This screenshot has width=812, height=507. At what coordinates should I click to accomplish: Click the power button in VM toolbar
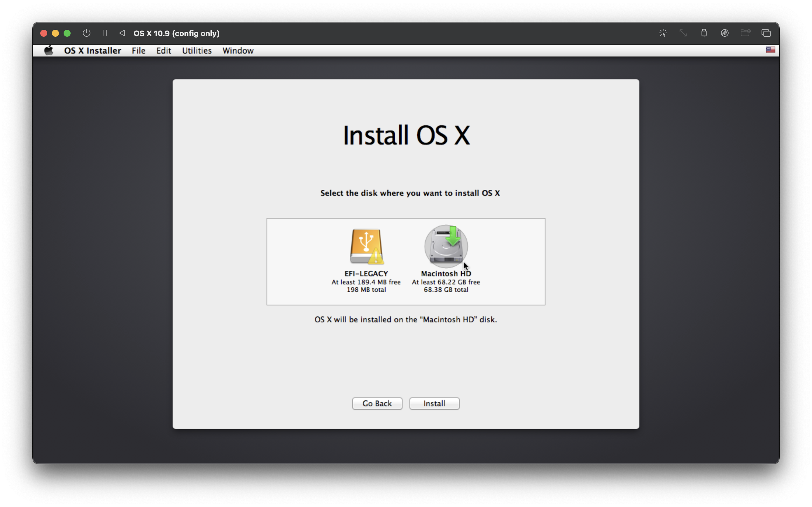87,33
